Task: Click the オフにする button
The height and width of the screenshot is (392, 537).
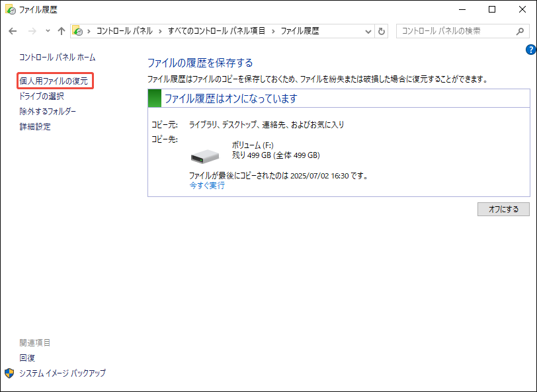Action: pos(503,209)
